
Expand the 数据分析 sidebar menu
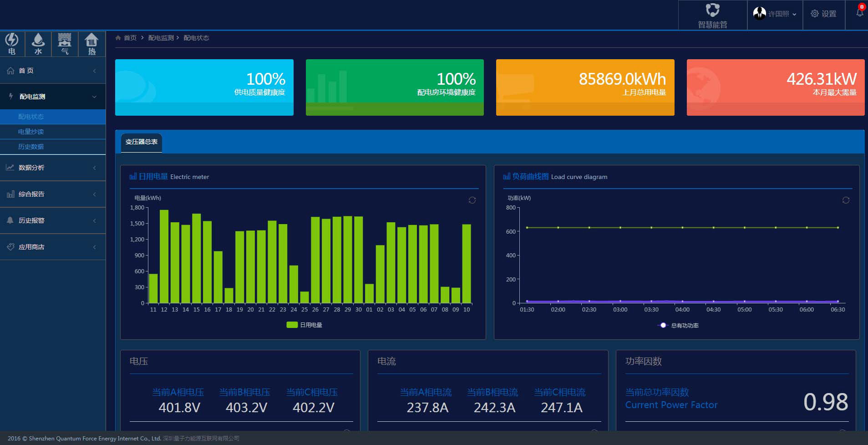tap(53, 168)
